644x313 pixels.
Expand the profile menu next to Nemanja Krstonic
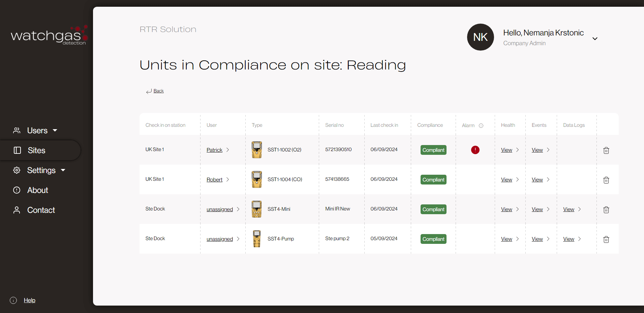[595, 38]
